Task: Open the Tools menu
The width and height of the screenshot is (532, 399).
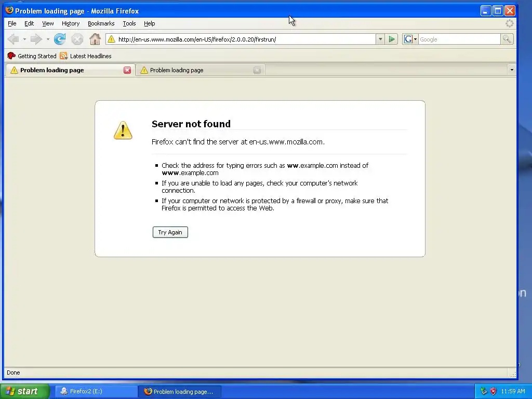Action: (x=129, y=23)
